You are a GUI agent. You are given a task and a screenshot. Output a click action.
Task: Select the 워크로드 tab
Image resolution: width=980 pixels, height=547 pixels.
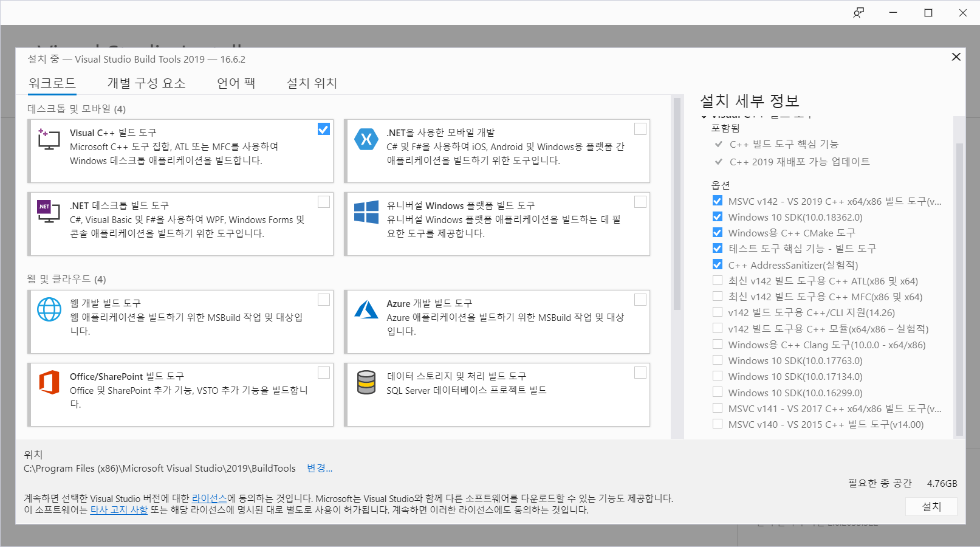52,83
